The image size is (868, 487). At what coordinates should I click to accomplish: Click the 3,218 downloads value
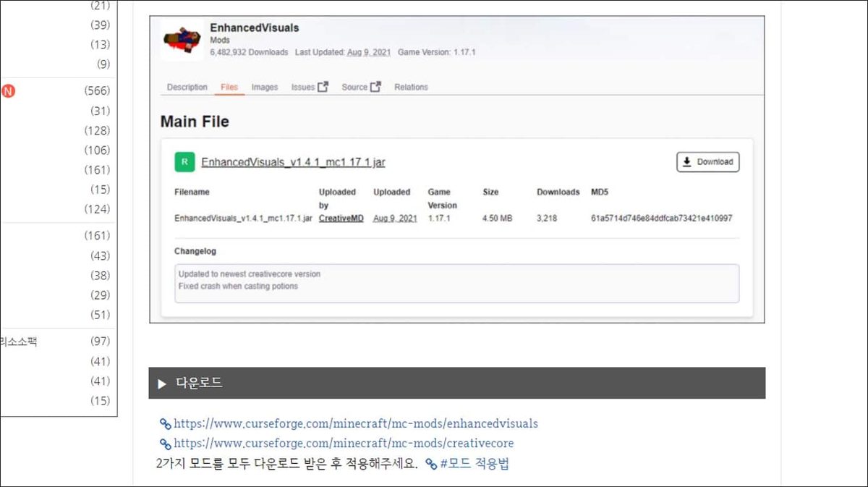547,218
